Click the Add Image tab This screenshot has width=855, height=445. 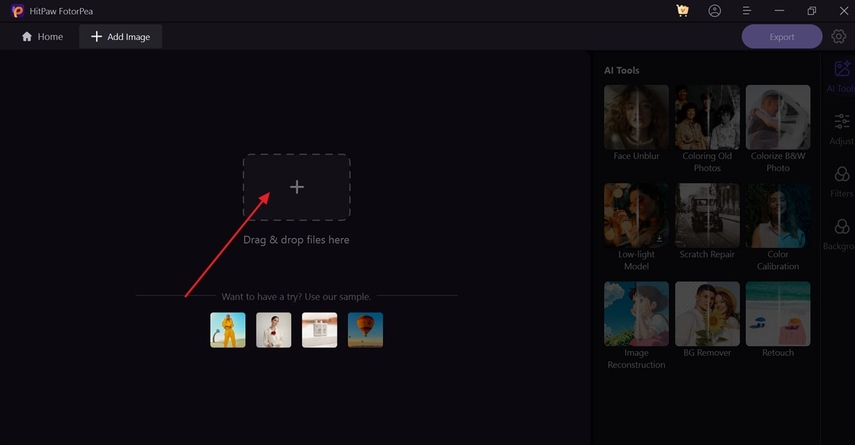(120, 37)
